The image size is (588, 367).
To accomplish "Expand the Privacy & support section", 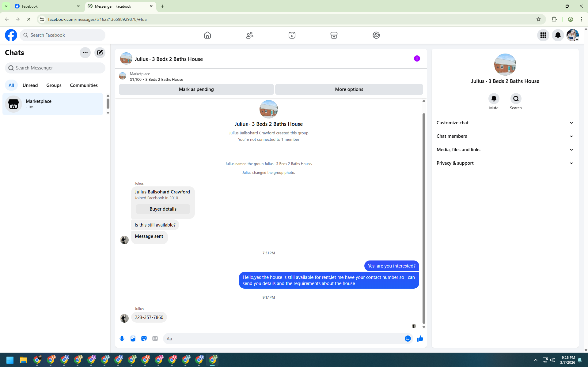I will (505, 163).
